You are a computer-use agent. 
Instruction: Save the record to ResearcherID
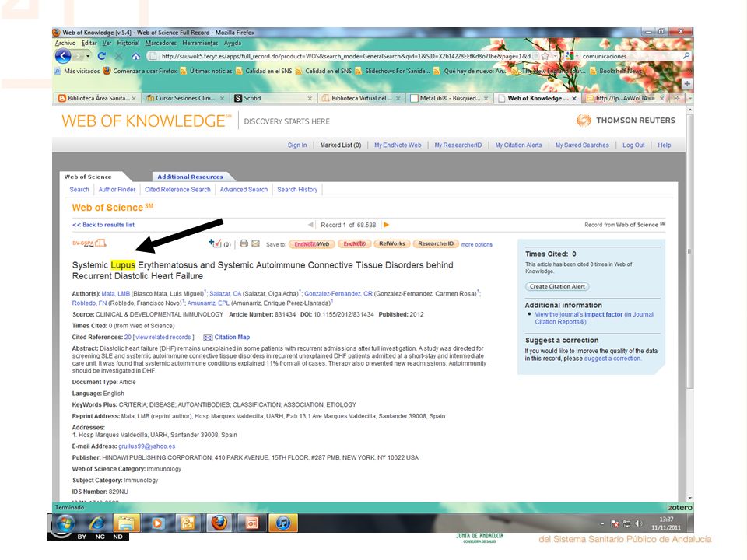[x=436, y=243]
